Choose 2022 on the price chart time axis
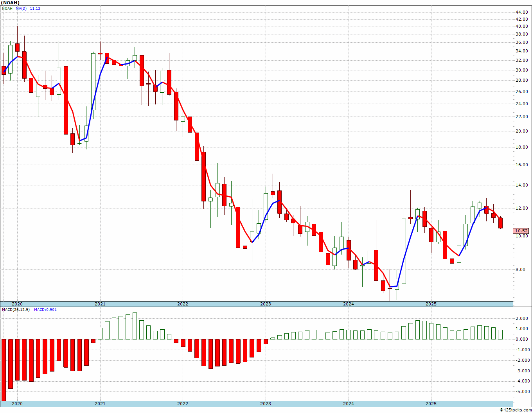 (x=183, y=304)
